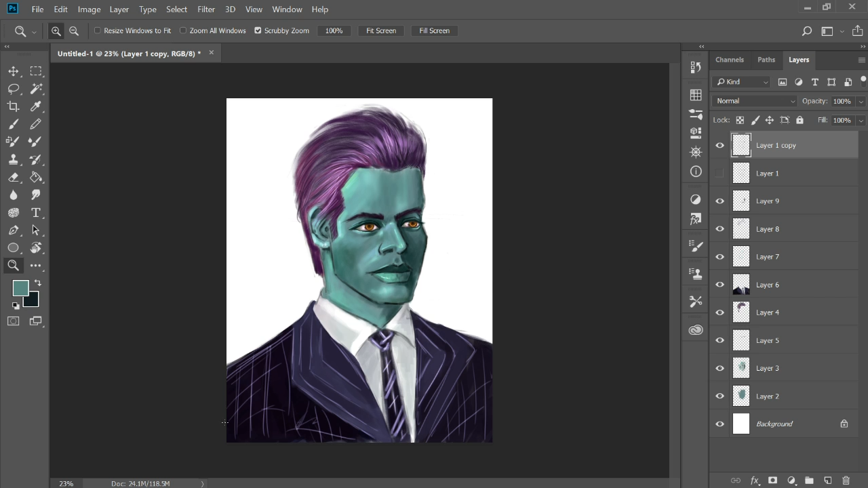The width and height of the screenshot is (868, 488).
Task: Select the Blur tool
Action: 14,195
